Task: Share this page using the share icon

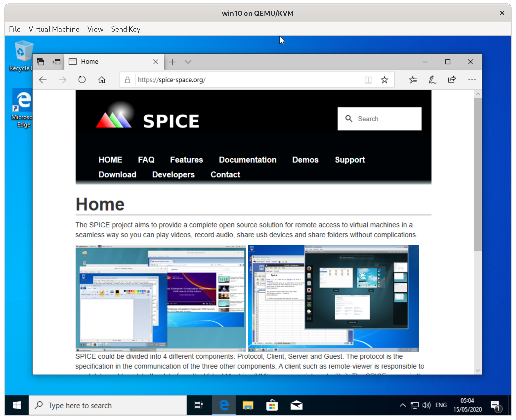Action: tap(452, 80)
